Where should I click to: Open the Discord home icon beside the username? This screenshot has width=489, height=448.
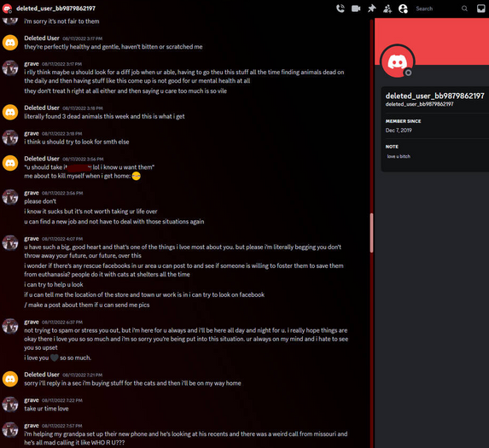coord(7,9)
